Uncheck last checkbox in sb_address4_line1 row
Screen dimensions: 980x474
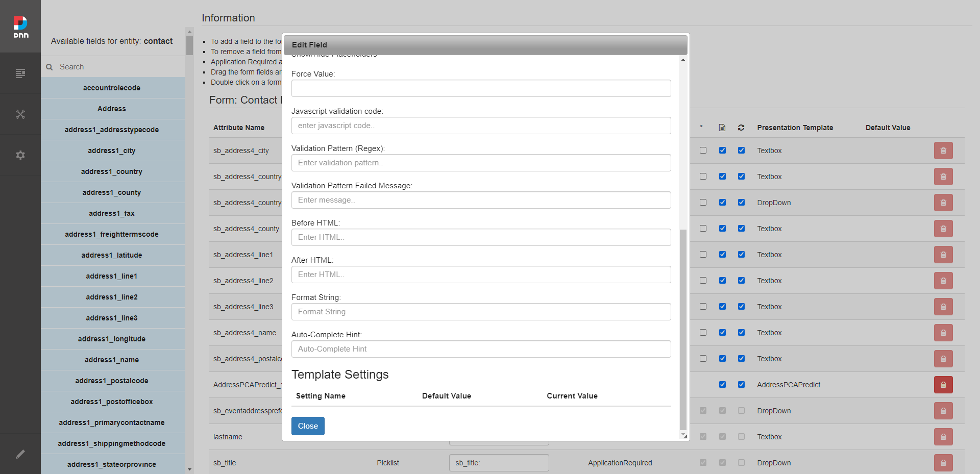point(741,255)
